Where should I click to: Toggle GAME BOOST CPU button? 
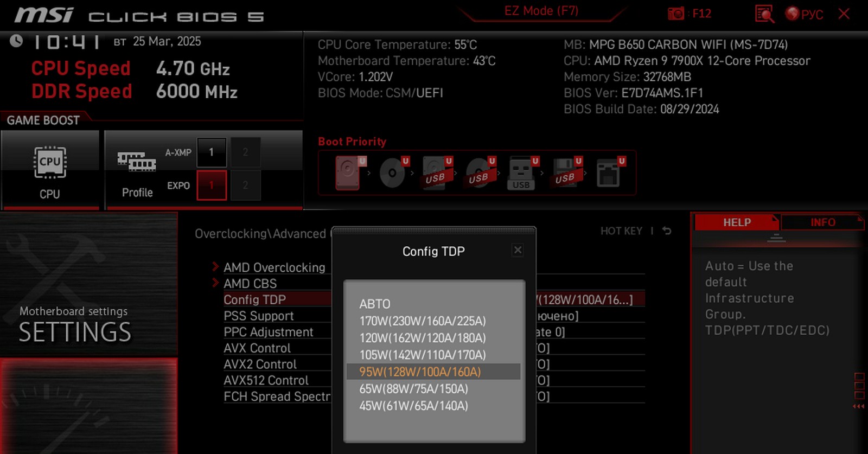point(50,169)
